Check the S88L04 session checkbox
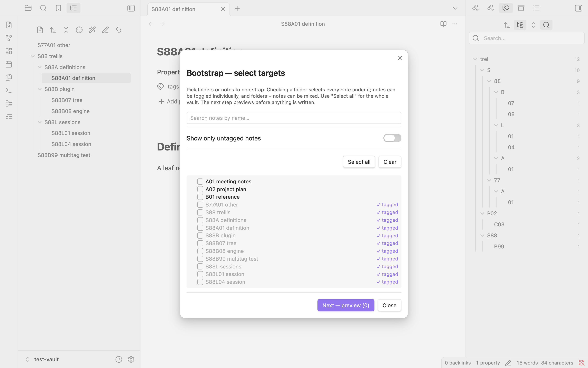 click(x=200, y=282)
